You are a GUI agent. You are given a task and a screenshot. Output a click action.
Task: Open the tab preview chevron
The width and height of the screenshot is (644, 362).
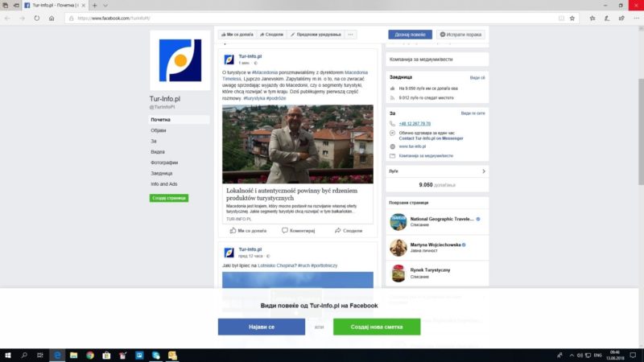[105, 6]
